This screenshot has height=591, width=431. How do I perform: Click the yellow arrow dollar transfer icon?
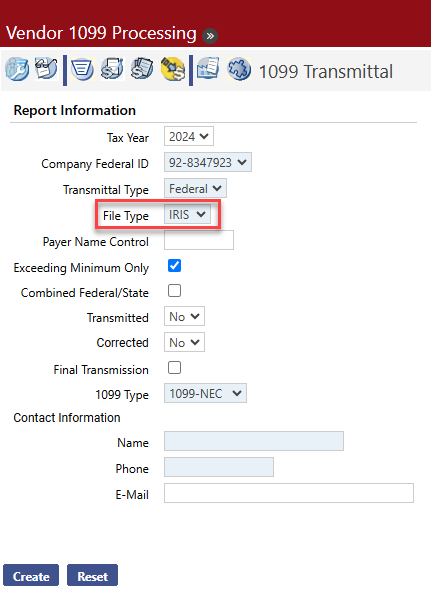[172, 69]
